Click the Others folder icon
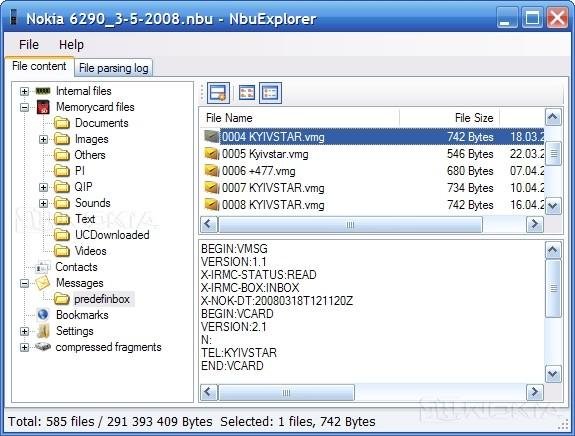 (62, 155)
